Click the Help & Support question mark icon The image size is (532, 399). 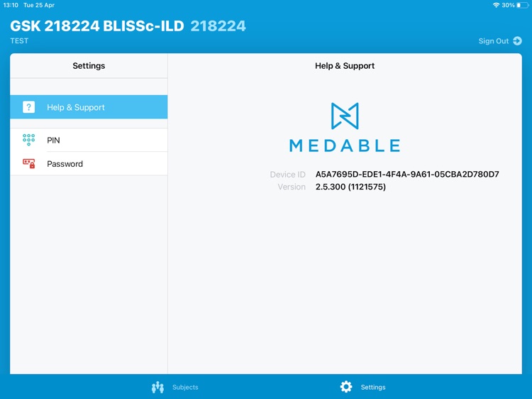coord(28,107)
